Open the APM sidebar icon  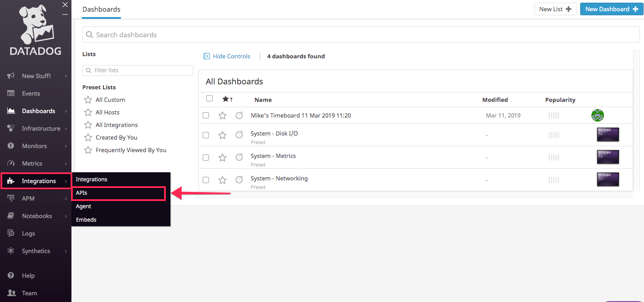click(x=10, y=198)
